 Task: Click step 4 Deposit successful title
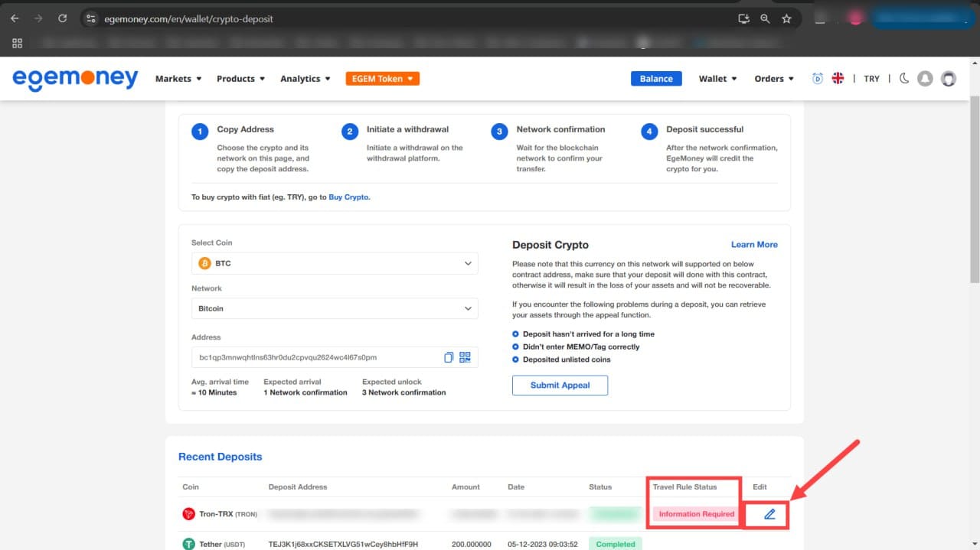click(704, 129)
